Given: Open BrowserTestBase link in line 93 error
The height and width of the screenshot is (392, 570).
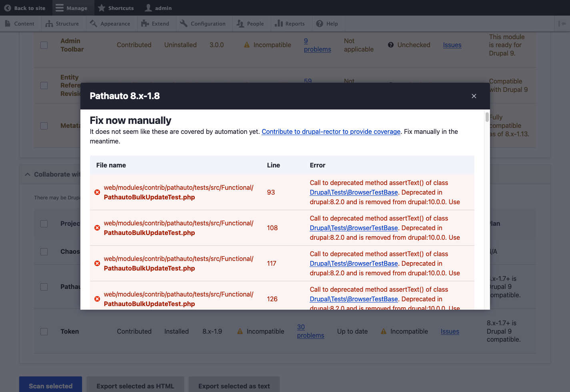Looking at the screenshot, I should 354,192.
